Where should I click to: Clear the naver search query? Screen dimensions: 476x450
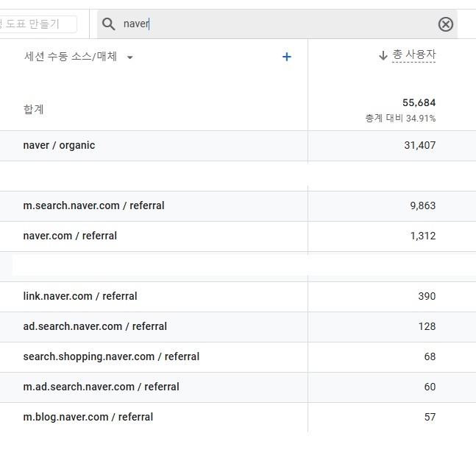pos(446,24)
